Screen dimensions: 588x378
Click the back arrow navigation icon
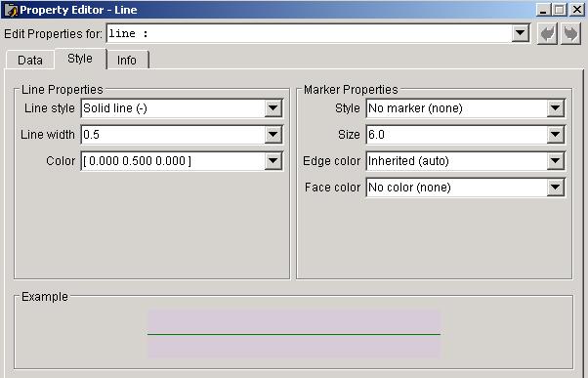547,34
